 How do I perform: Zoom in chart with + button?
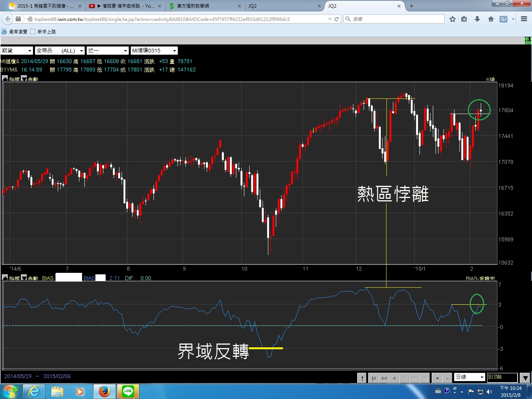coord(437,378)
